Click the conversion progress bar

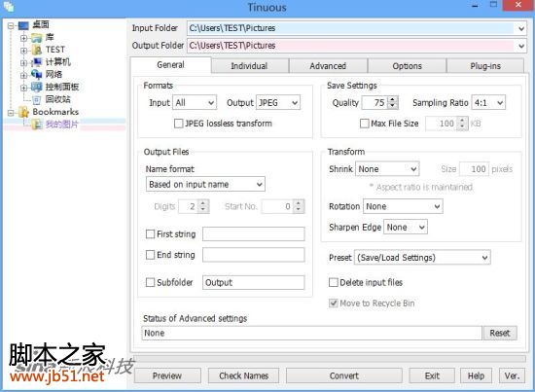click(330, 359)
